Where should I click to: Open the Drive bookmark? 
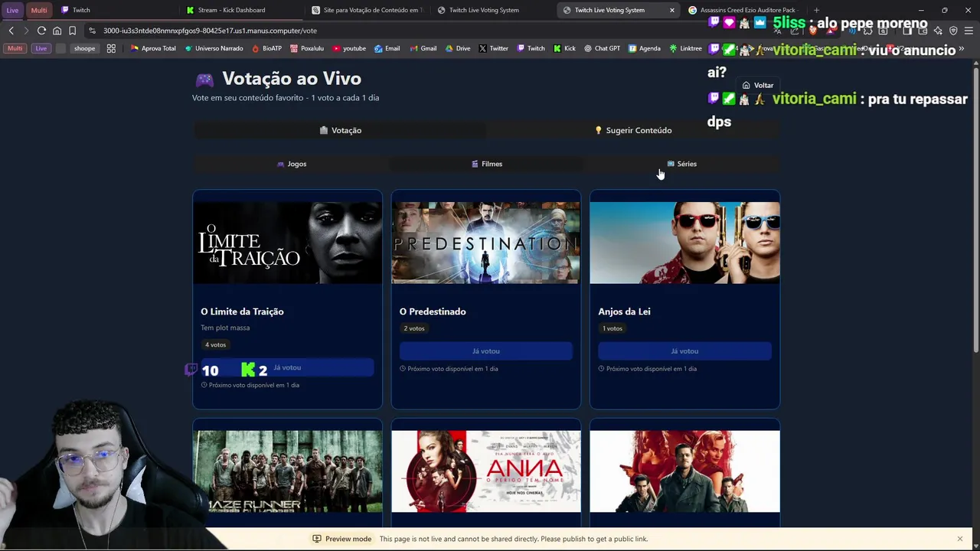(457, 48)
